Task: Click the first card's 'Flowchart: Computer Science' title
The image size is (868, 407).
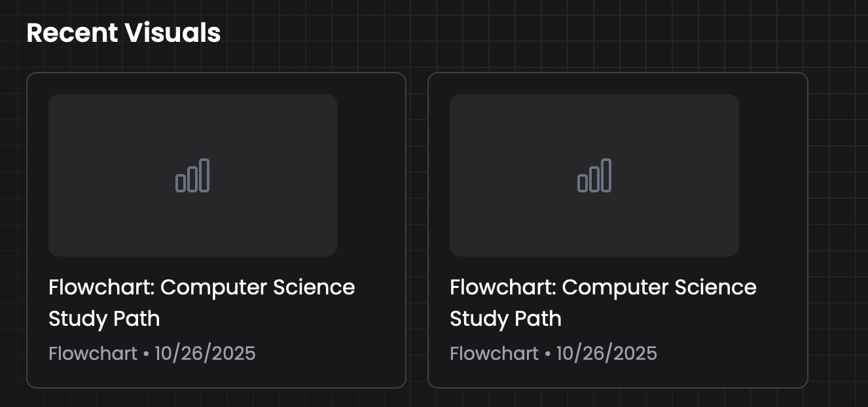Action: point(202,287)
